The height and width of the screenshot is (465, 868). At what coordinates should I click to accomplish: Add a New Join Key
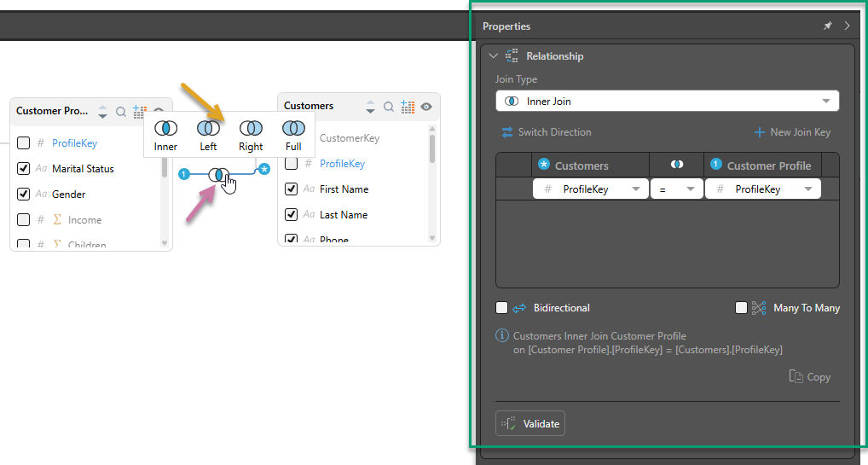pos(791,132)
